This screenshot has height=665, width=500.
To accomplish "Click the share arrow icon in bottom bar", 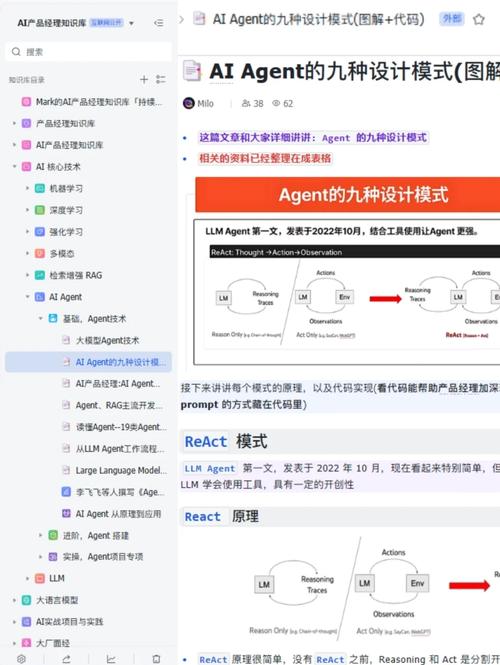I will coord(66,659).
